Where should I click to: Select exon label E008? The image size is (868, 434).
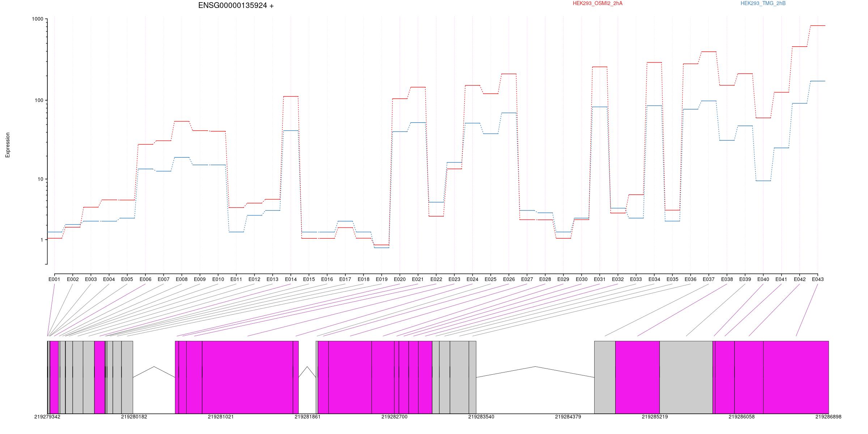[x=182, y=279]
